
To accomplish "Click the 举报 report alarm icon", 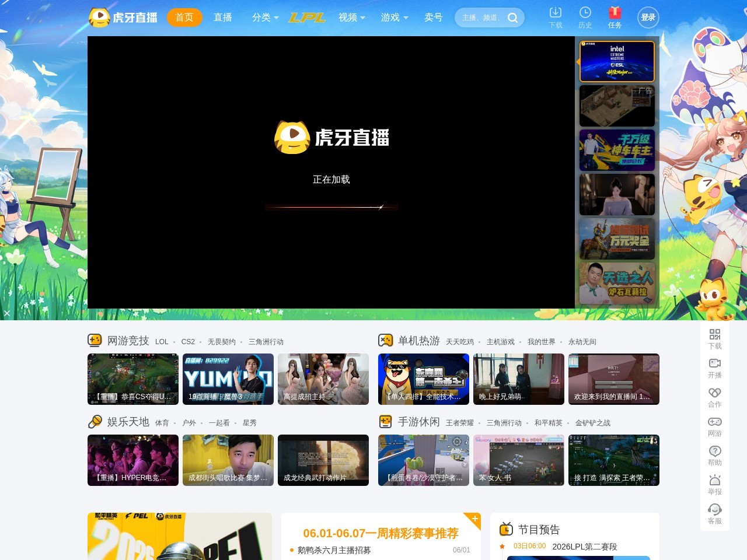I will click(x=715, y=480).
